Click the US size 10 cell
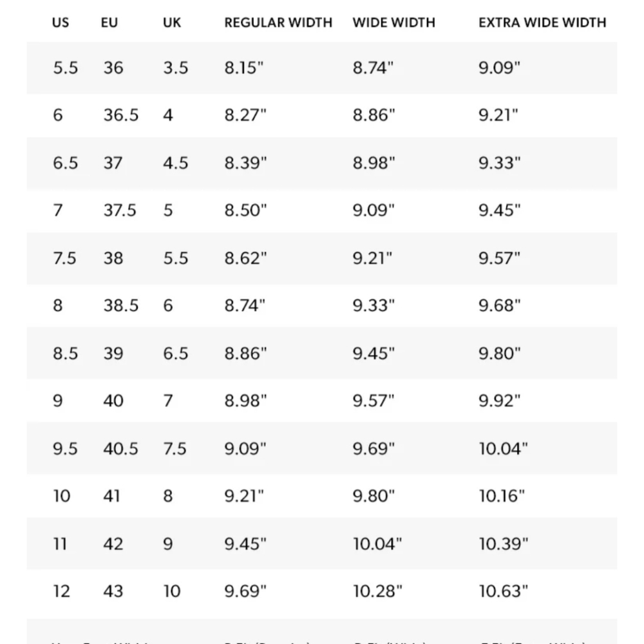The image size is (644, 644). click(x=62, y=496)
